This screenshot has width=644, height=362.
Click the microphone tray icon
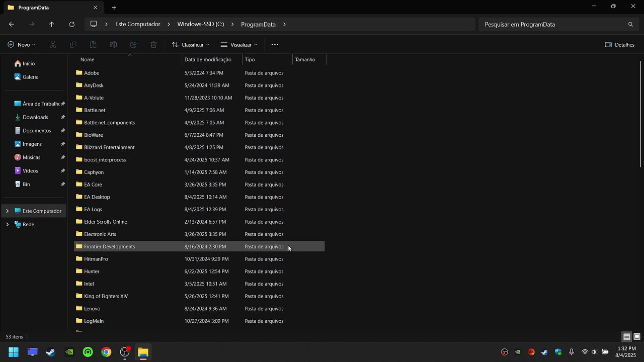click(x=572, y=352)
